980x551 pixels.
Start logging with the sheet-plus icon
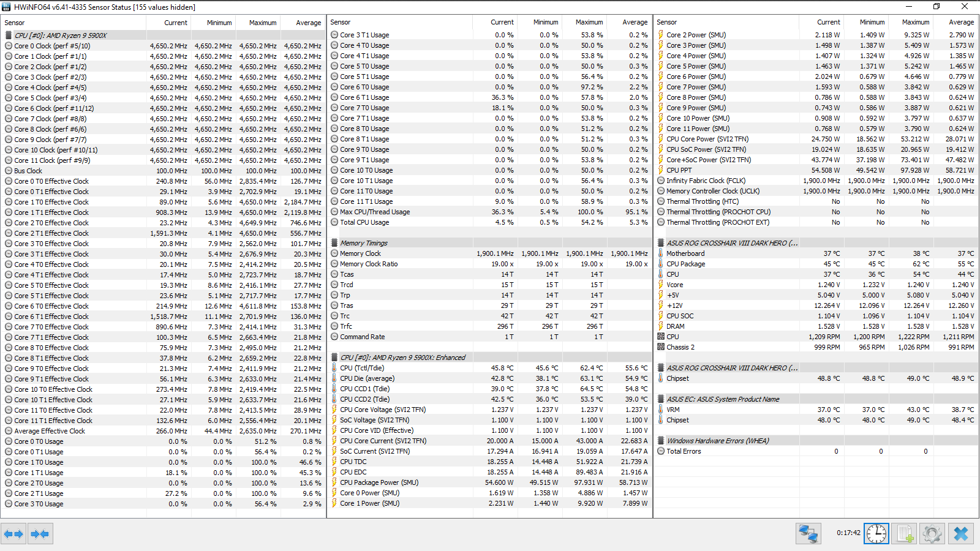905,534
